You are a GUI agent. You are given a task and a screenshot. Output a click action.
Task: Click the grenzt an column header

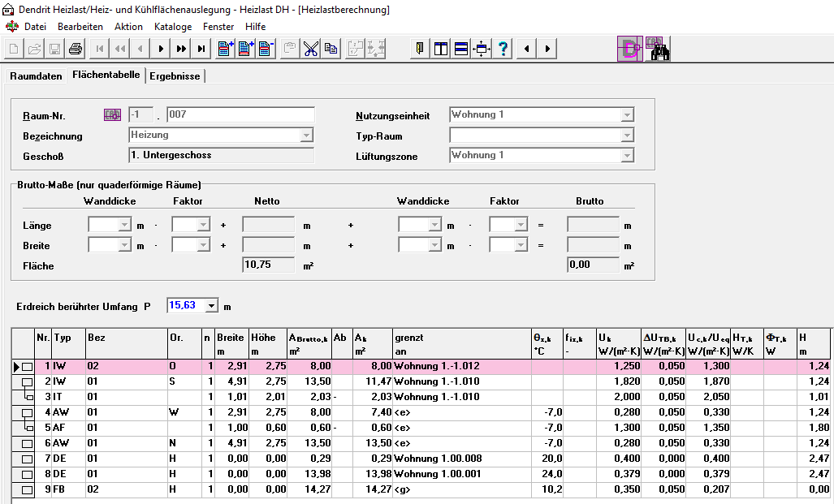[x=462, y=344]
